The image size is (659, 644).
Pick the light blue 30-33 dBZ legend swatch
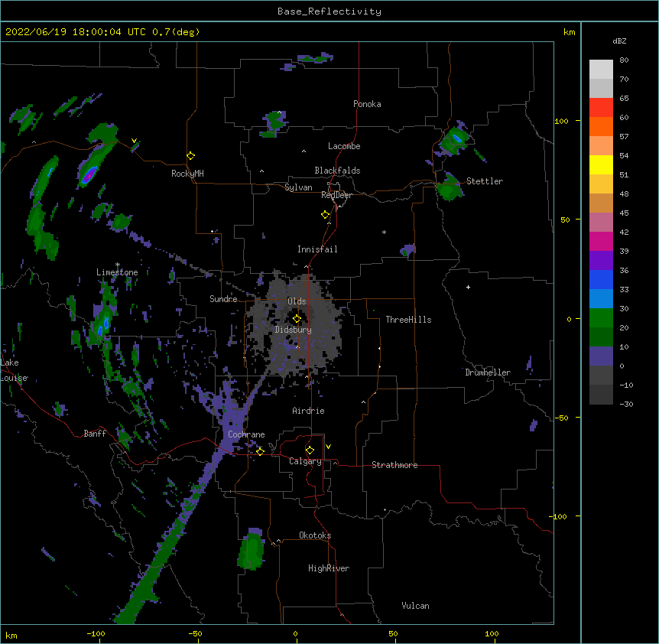point(601,298)
